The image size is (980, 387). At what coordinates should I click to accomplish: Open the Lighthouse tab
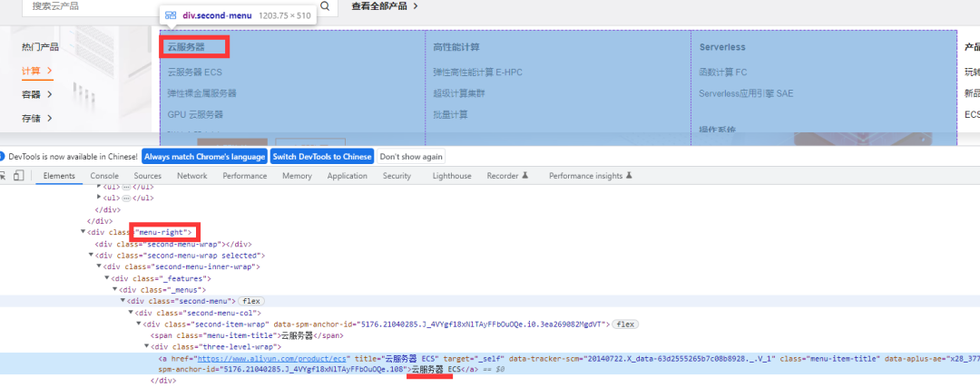click(x=452, y=176)
